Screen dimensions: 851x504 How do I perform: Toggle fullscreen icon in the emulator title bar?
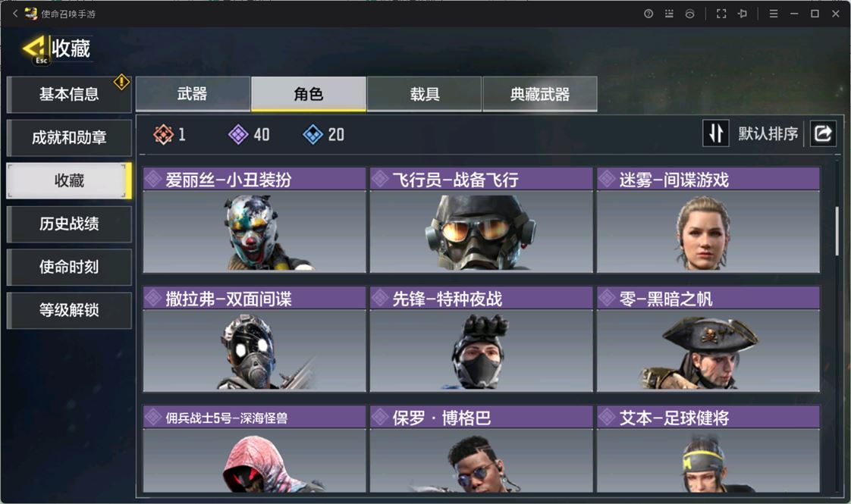click(721, 14)
